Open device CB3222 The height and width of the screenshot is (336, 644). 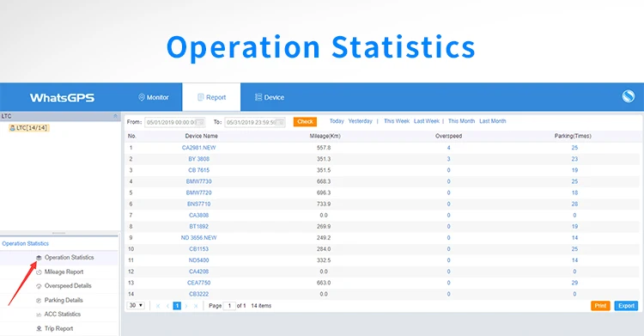pyautogui.click(x=199, y=294)
